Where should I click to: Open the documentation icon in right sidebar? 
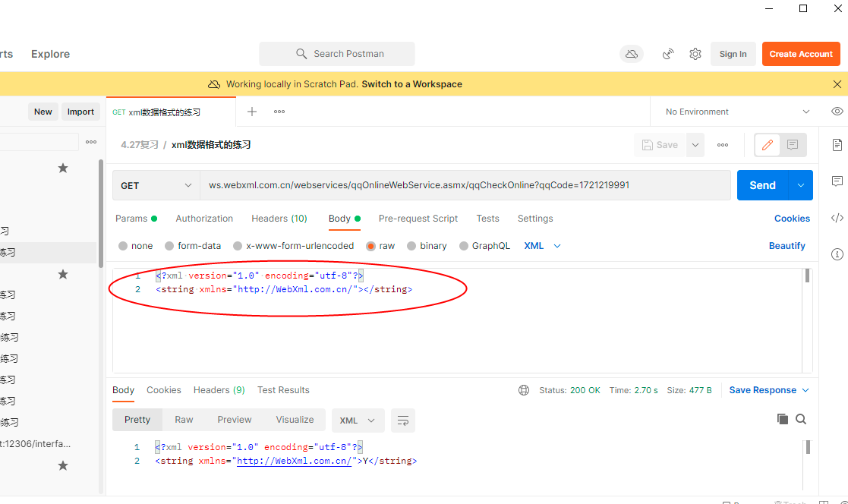pyautogui.click(x=837, y=145)
